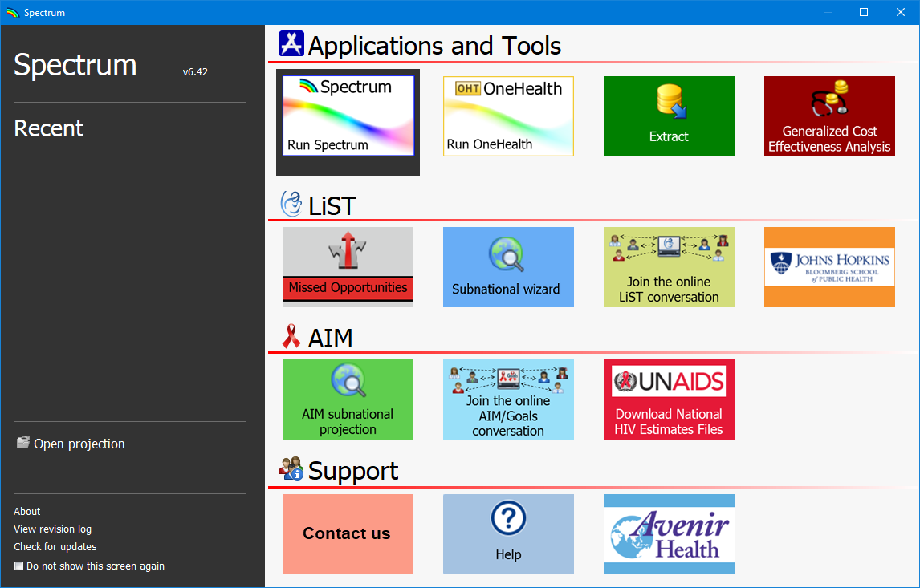Download National HIV Estimates Files from UNAIDS
920x588 pixels.
coord(669,399)
